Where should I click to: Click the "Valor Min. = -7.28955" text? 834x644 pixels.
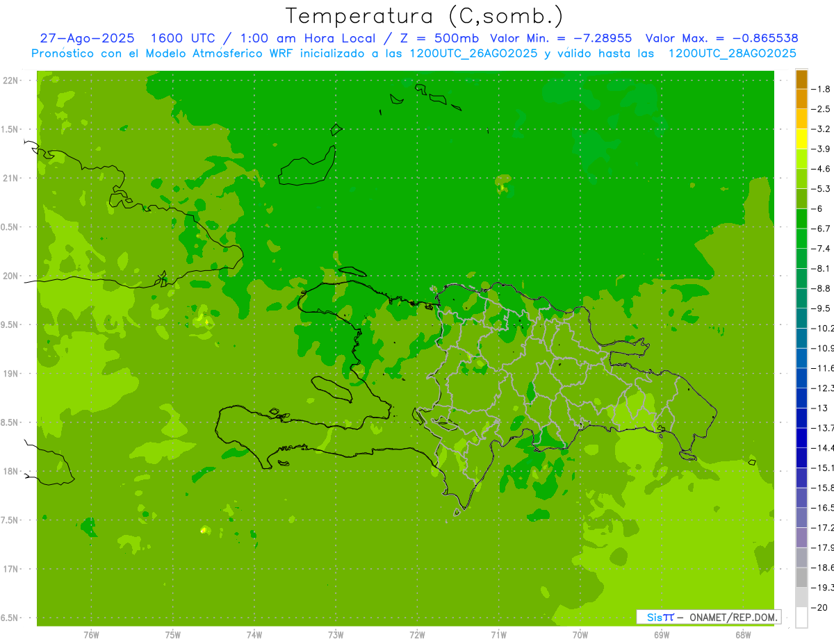561,38
